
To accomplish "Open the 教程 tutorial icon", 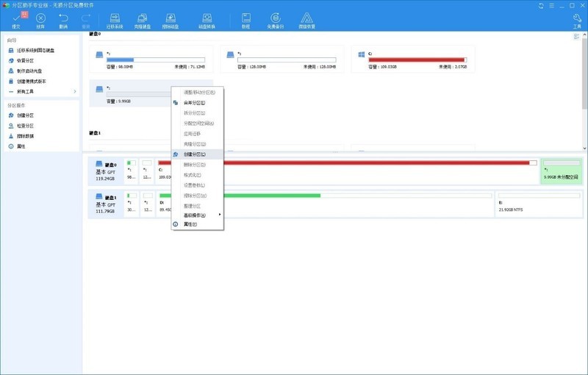I will (x=245, y=18).
